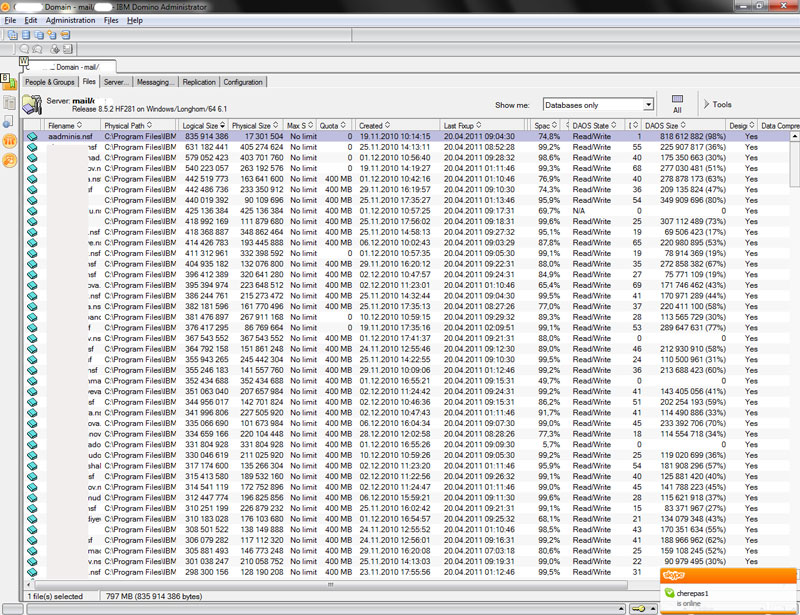Click the toolbar icon of a database with a key
Screen dimensions: 800x615
(x=65, y=35)
